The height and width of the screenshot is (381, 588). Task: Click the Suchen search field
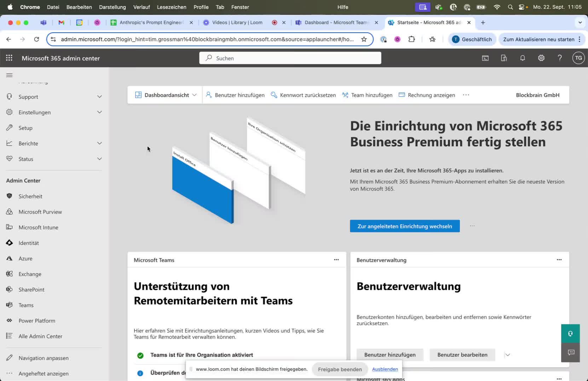tap(290, 58)
